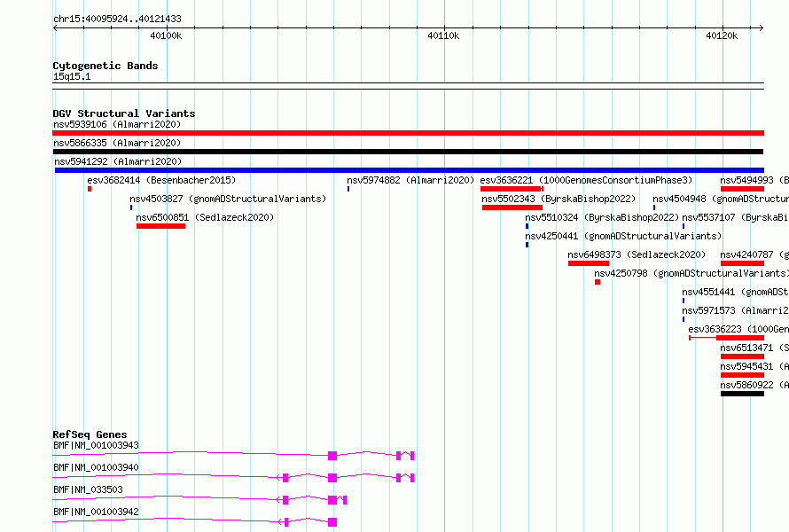The height and width of the screenshot is (532, 789).
Task: Click the red bar under nsv6513471
Action: pos(742,356)
